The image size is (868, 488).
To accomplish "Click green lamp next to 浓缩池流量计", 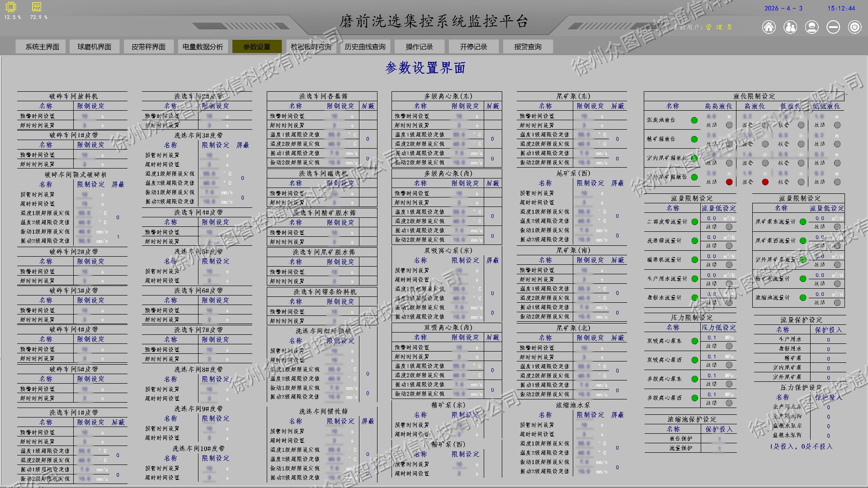I will [803, 298].
